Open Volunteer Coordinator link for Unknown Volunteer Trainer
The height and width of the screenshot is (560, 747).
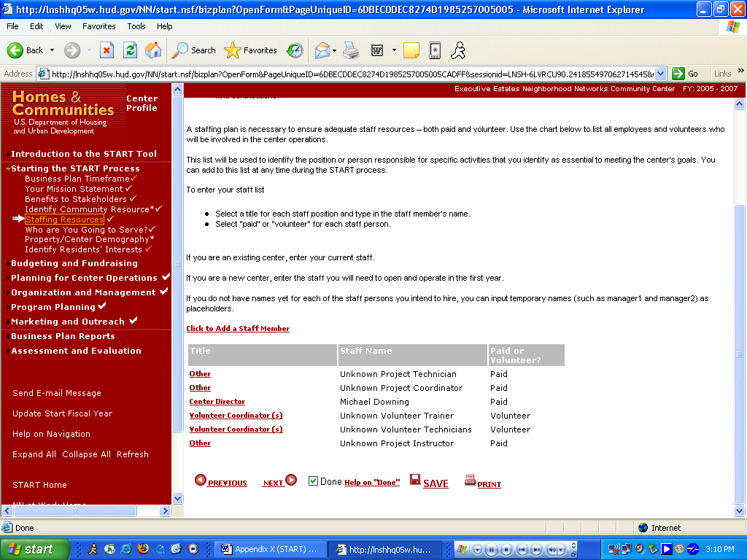pyautogui.click(x=236, y=415)
